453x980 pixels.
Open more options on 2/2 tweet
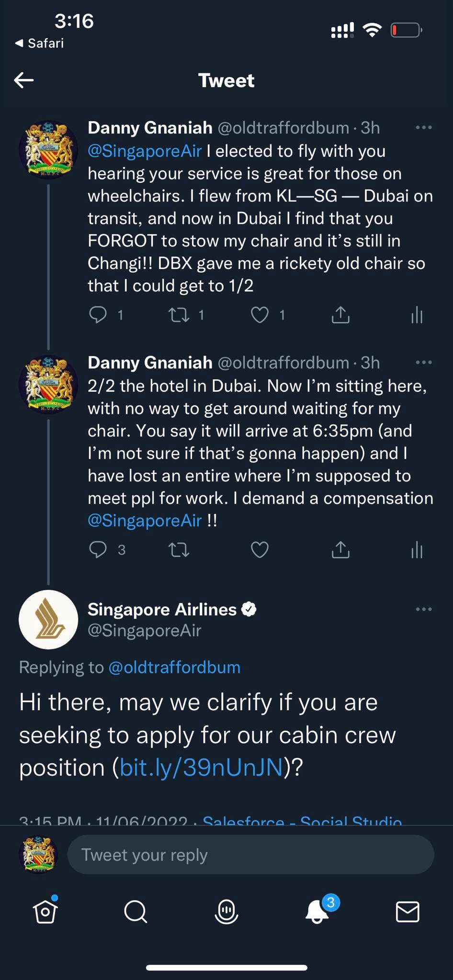pyautogui.click(x=424, y=362)
